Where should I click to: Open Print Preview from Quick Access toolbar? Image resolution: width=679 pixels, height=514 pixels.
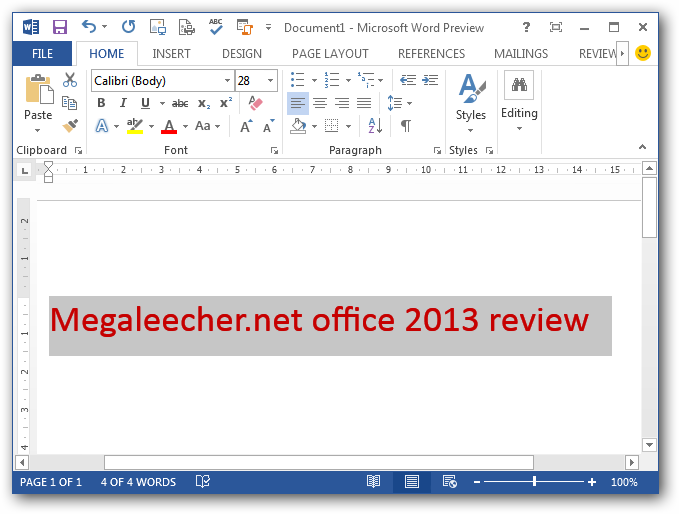pyautogui.click(x=186, y=27)
